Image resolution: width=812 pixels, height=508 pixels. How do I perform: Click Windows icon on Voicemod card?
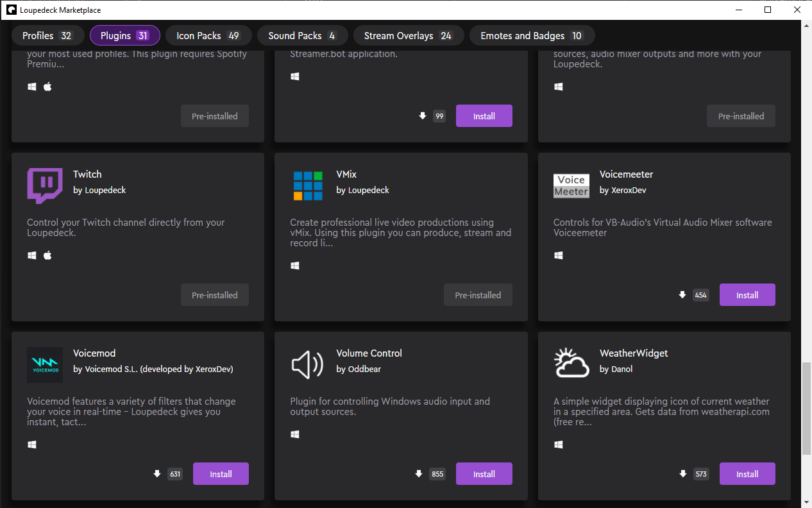pyautogui.click(x=32, y=444)
